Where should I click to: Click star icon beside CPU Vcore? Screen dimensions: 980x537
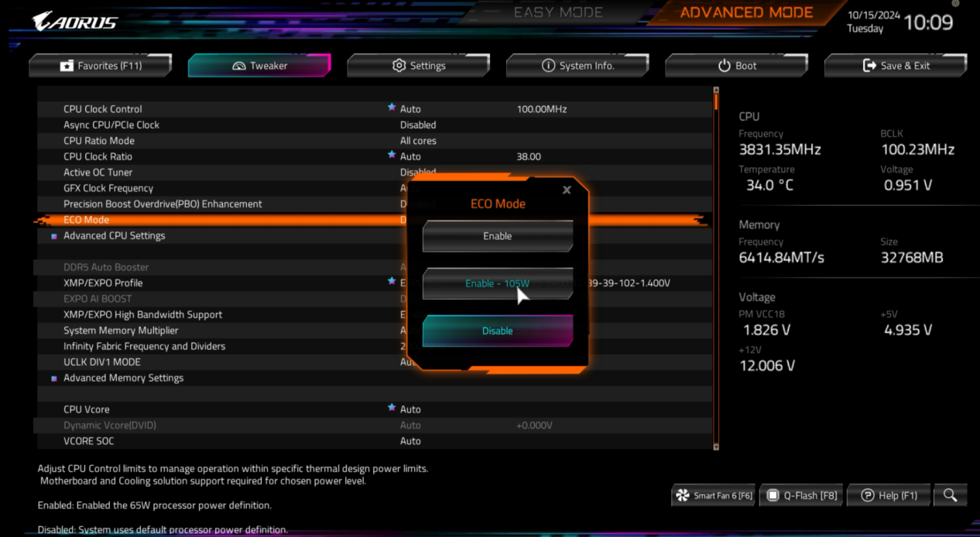click(392, 409)
